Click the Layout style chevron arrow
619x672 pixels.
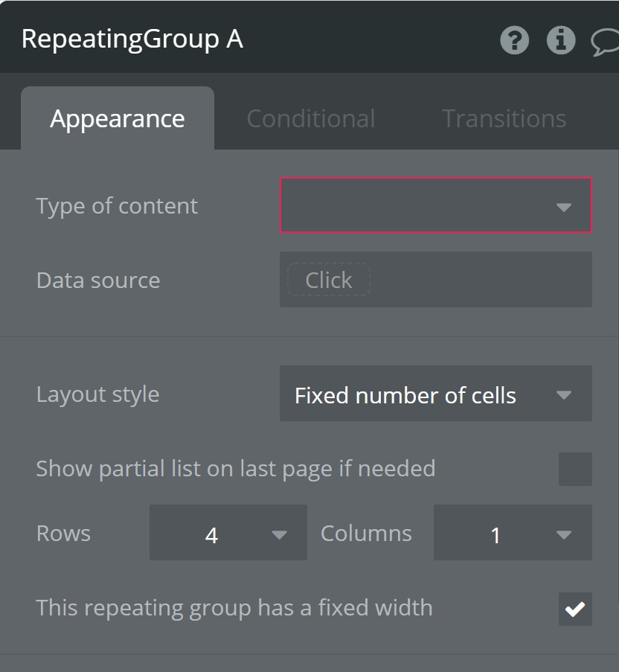[565, 394]
